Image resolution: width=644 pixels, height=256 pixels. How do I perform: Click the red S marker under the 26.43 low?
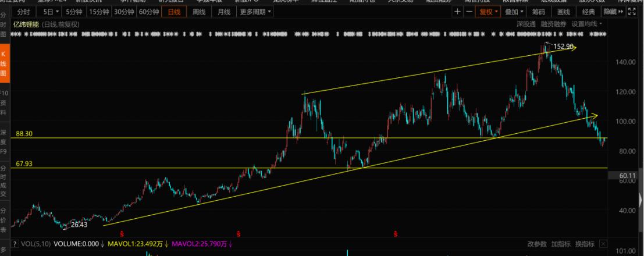tap(122, 234)
